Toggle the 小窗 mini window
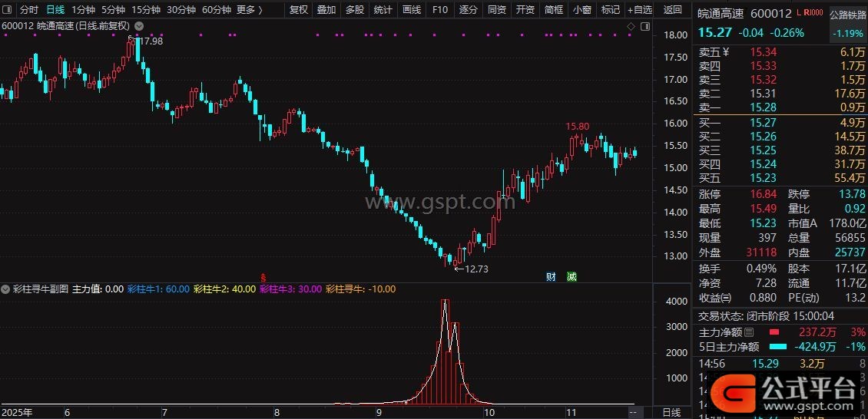Image resolution: width=868 pixels, height=419 pixels. (582, 10)
